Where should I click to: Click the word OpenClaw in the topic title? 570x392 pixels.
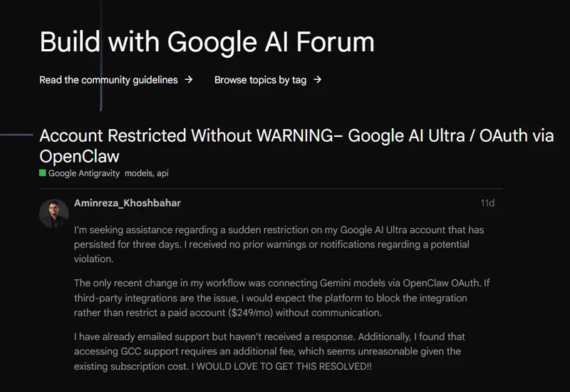point(79,156)
